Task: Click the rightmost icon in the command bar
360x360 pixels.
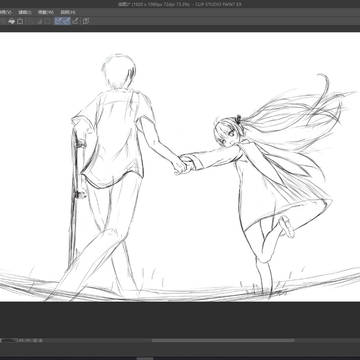Action: 86,21
